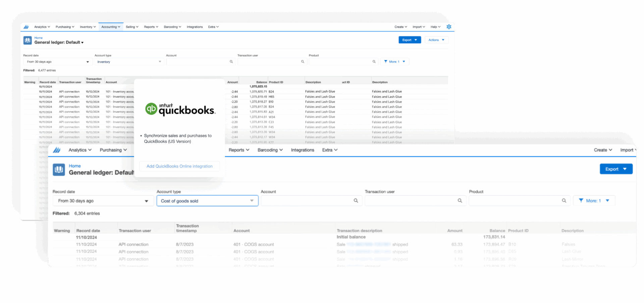Image resolution: width=644 pixels, height=303 pixels.
Task: Expand the Help menu
Action: pyautogui.click(x=435, y=27)
